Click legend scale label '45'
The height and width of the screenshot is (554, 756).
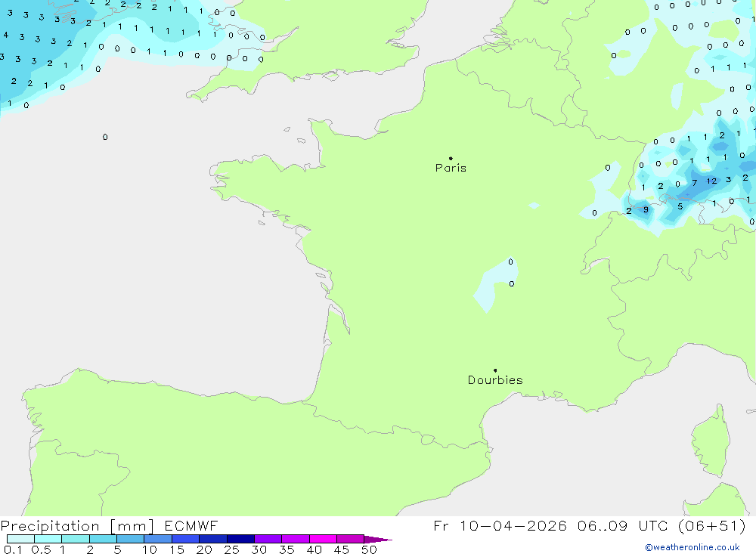[342, 549]
